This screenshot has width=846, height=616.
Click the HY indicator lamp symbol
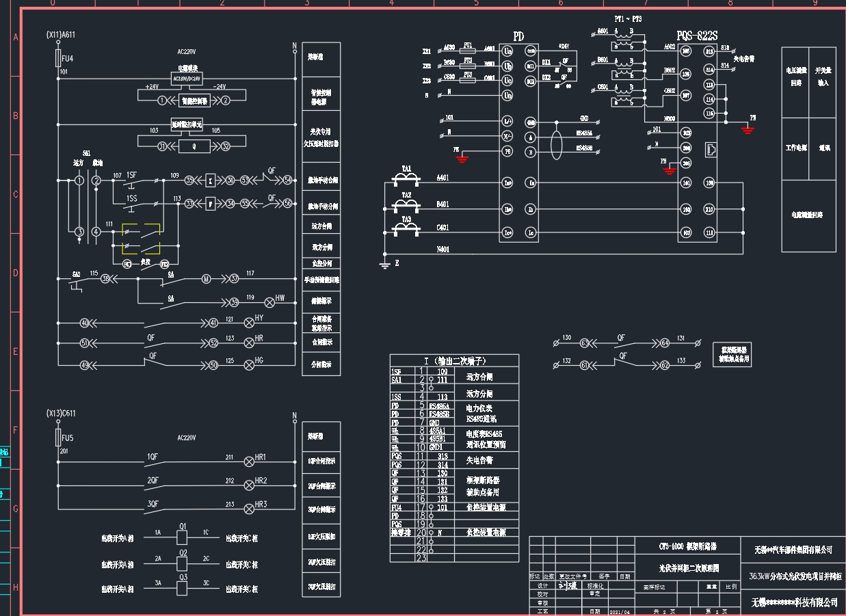coord(250,323)
